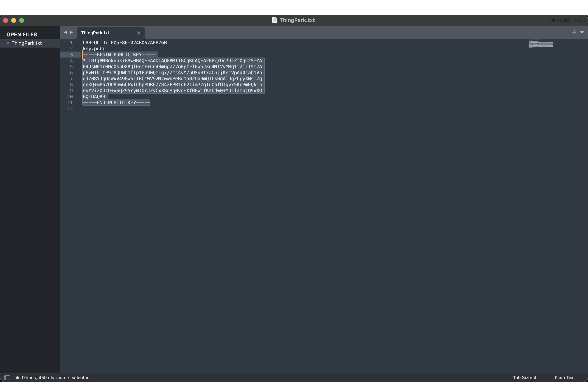Open the Plain Text syntax selector
The height and width of the screenshot is (382, 588).
pos(565,378)
